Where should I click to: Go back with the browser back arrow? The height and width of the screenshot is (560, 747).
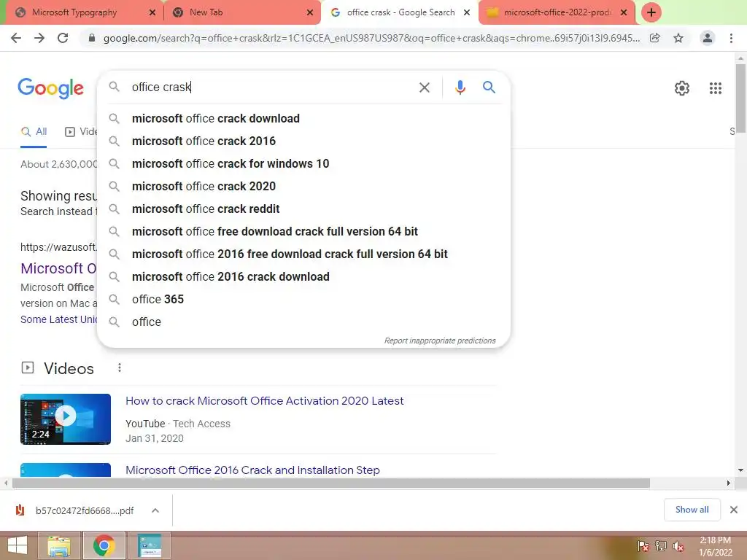16,38
